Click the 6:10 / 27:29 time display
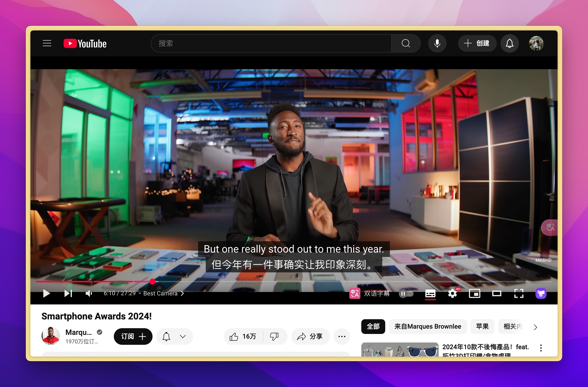The width and height of the screenshot is (588, 387). click(x=120, y=293)
